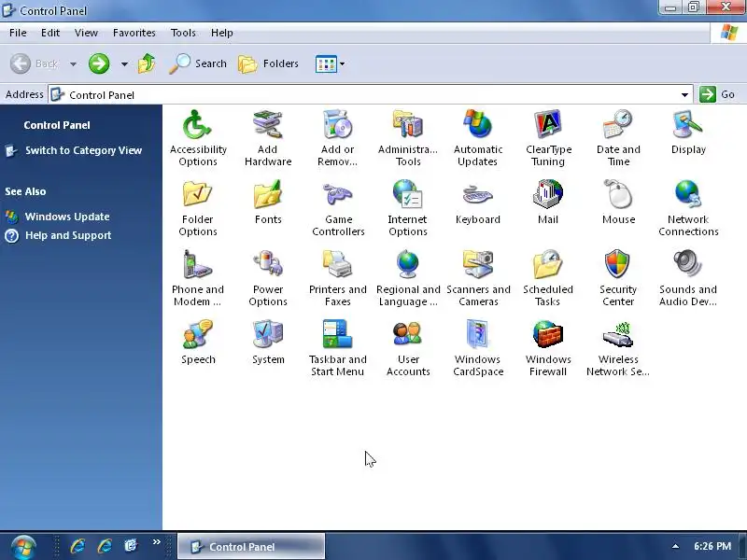Open the System applet icon
The image size is (747, 560).
pos(268,334)
